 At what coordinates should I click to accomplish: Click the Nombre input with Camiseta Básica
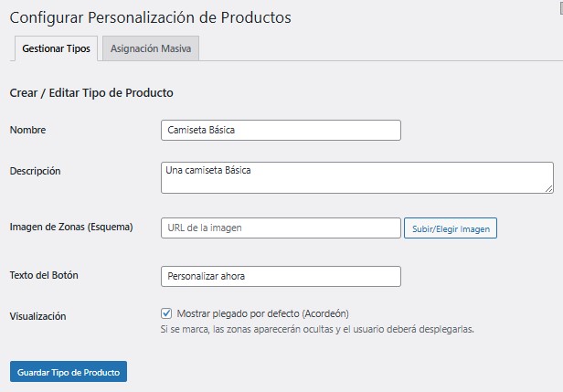coord(281,131)
